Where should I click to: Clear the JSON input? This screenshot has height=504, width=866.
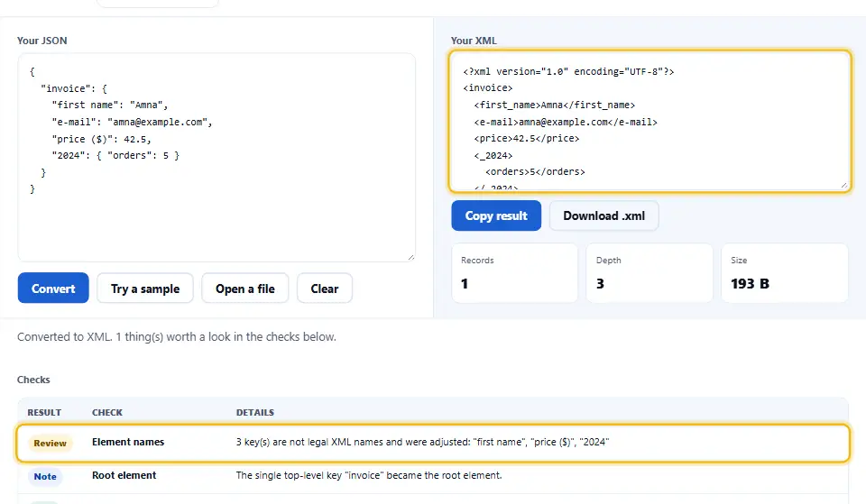324,289
